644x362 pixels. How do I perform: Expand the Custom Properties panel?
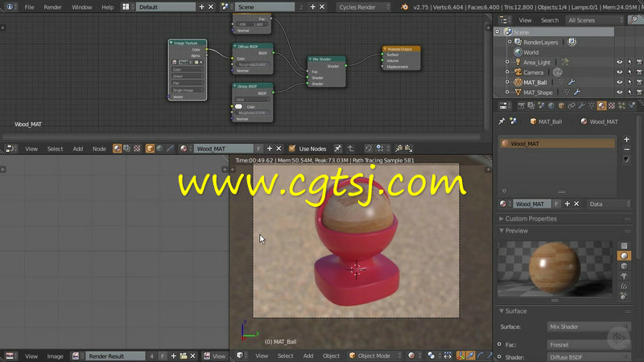tap(502, 219)
